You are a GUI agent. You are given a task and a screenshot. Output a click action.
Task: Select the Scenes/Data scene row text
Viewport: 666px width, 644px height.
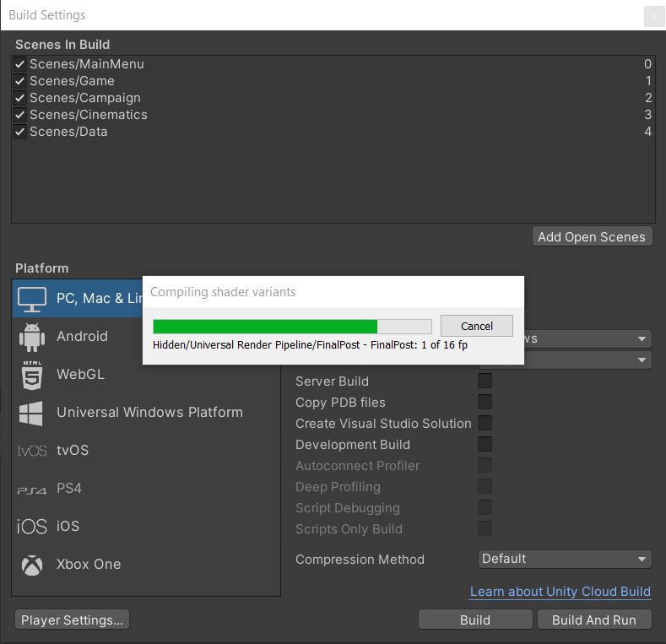(68, 132)
